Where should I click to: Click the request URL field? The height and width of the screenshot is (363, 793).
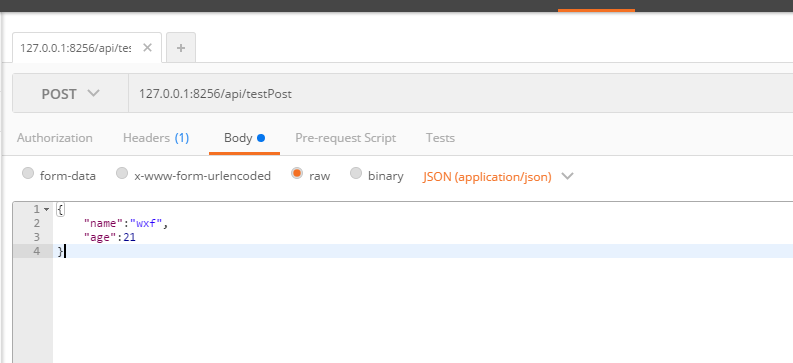tap(460, 94)
